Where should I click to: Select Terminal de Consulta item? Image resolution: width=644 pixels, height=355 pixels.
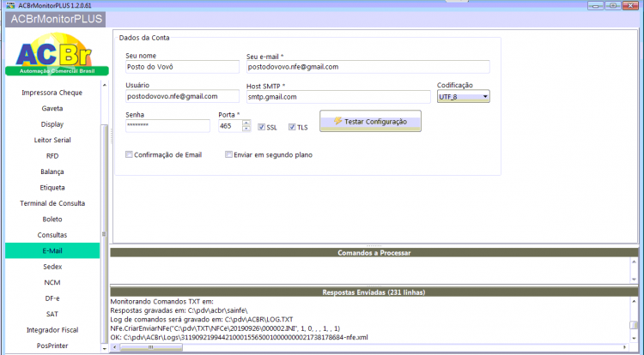coord(52,203)
